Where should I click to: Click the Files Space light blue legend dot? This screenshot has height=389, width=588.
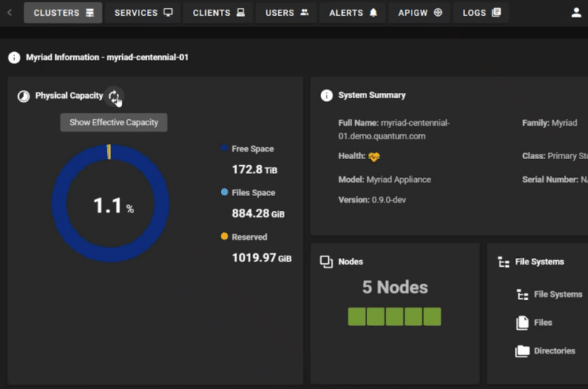(x=224, y=192)
